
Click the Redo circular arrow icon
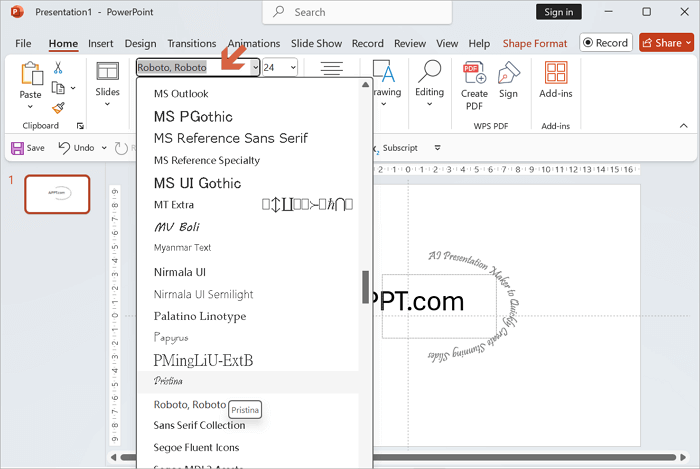point(121,148)
